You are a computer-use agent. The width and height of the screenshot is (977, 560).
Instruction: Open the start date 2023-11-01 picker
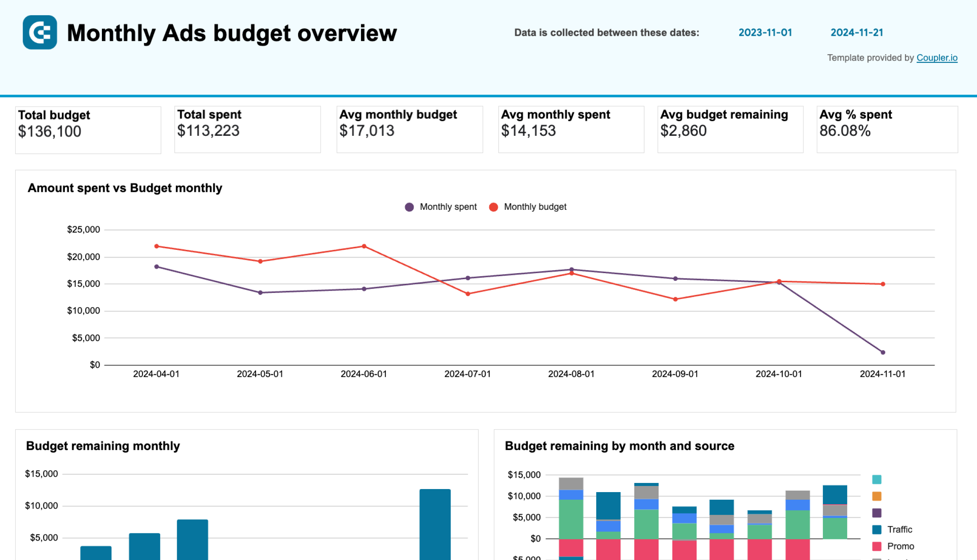click(765, 32)
